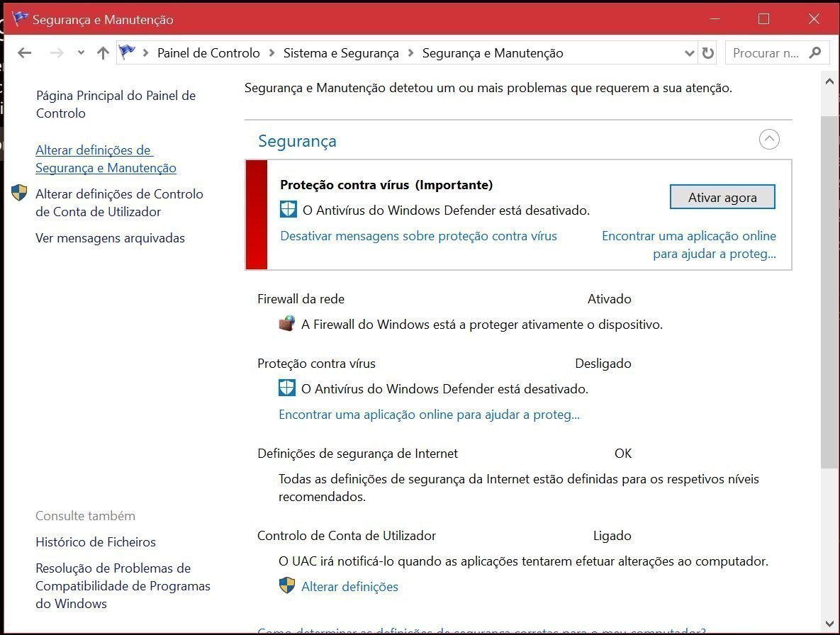This screenshot has height=635, width=840.
Task: Go back with the left arrow button
Action: pos(24,53)
